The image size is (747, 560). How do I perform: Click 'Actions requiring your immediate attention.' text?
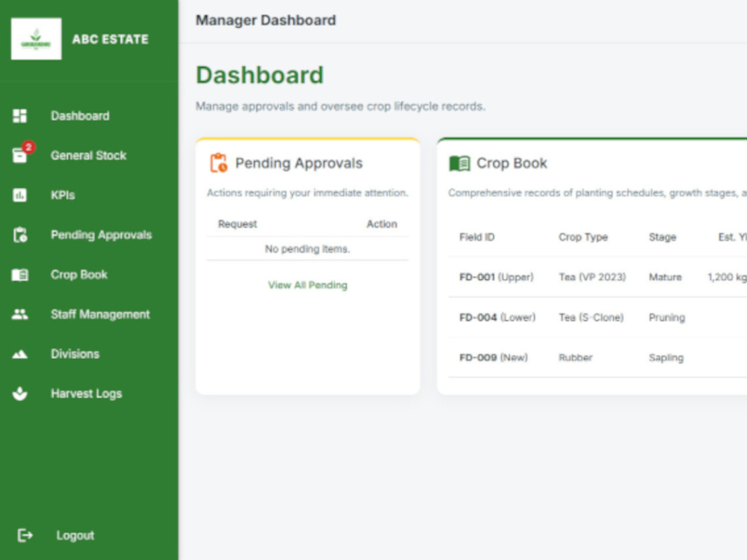(308, 193)
